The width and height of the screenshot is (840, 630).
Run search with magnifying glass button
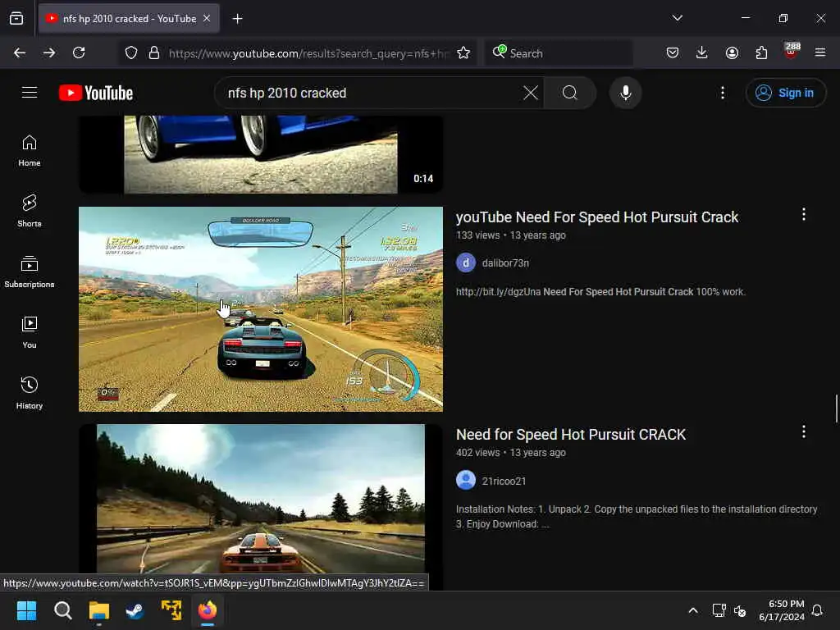(x=570, y=93)
